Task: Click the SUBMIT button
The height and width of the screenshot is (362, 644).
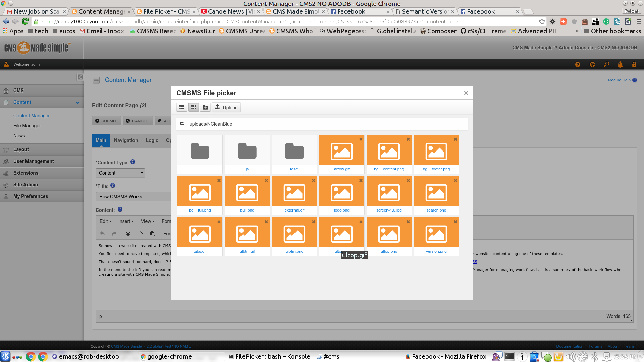Action: click(106, 121)
